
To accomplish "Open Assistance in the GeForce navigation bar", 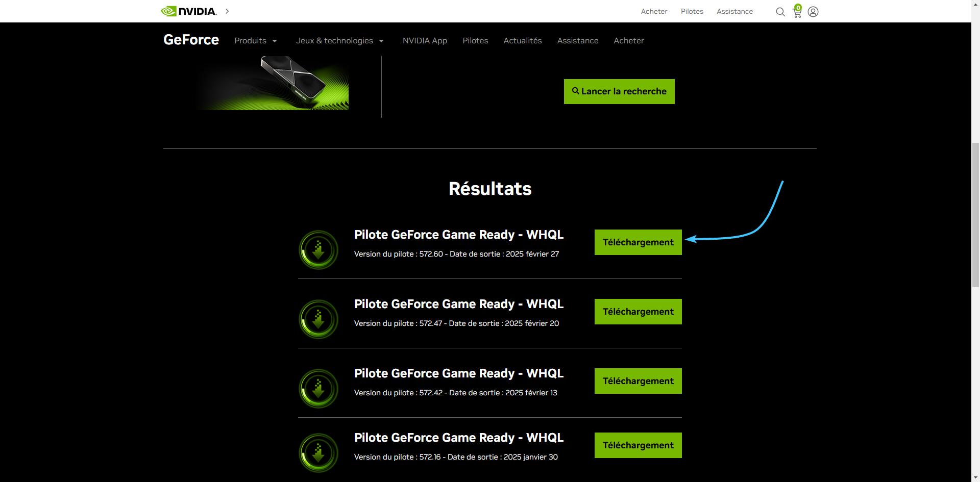I will [x=578, y=41].
